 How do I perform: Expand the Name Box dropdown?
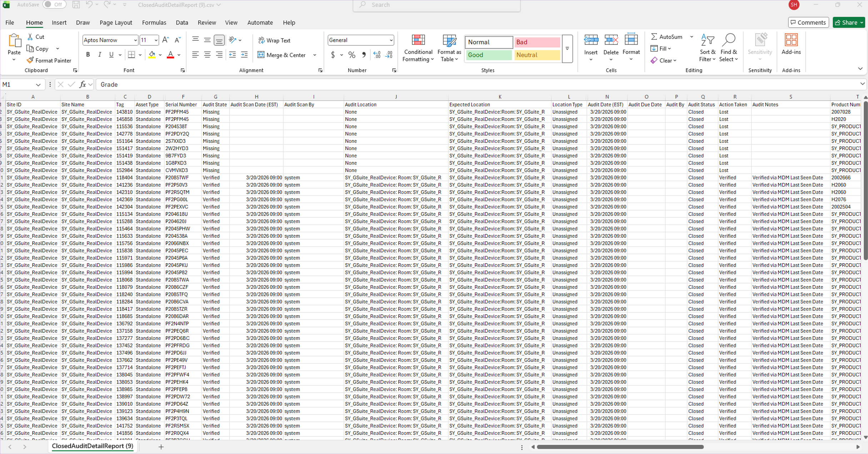click(x=38, y=85)
